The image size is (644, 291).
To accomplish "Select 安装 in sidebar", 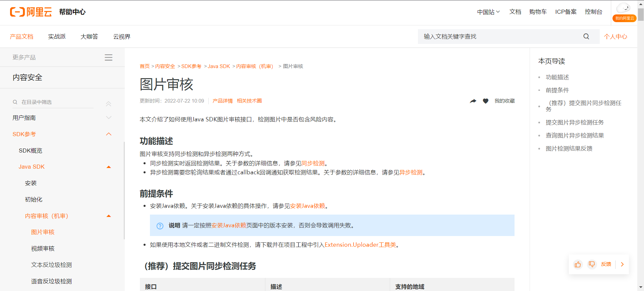I will pyautogui.click(x=31, y=183).
